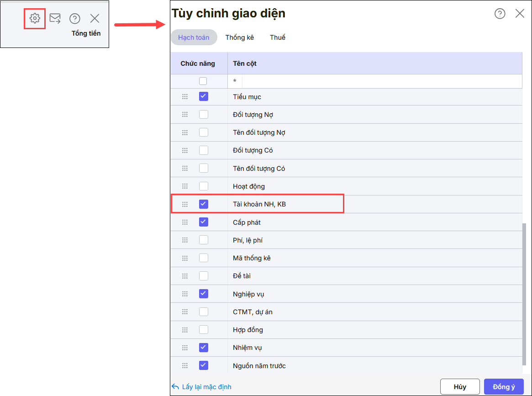Grab drag handle for Tên đối tượng Nợ row
This screenshot has height=396, width=532.
click(185, 132)
